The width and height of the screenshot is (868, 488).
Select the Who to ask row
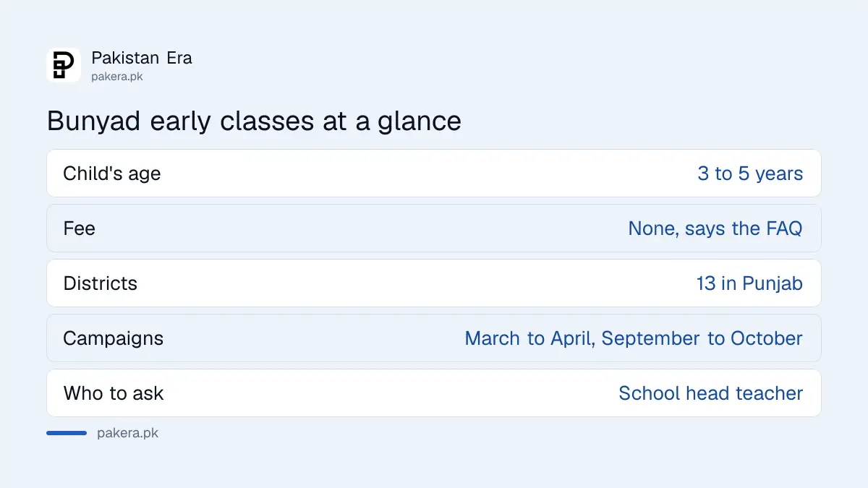tap(434, 393)
